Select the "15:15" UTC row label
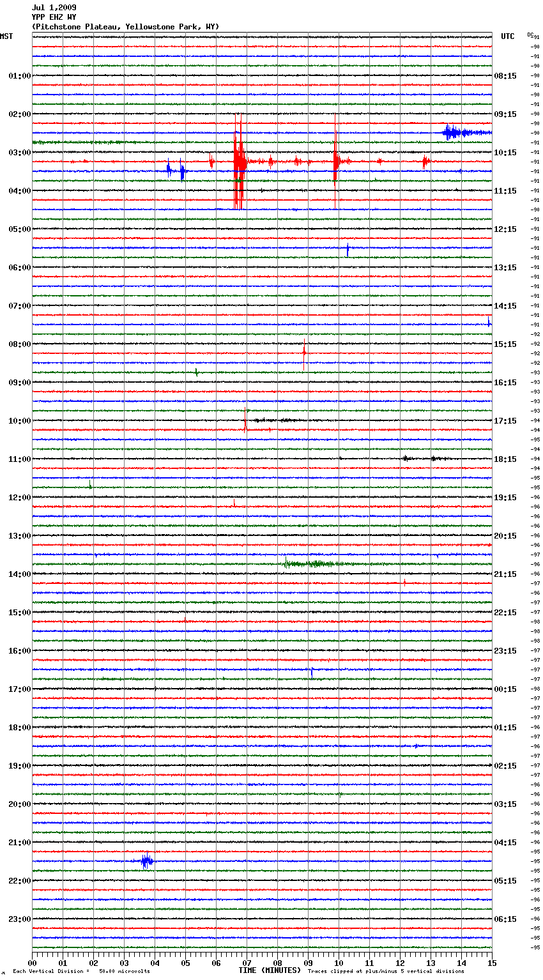Image resolution: width=543 pixels, height=980 pixels. click(x=505, y=344)
